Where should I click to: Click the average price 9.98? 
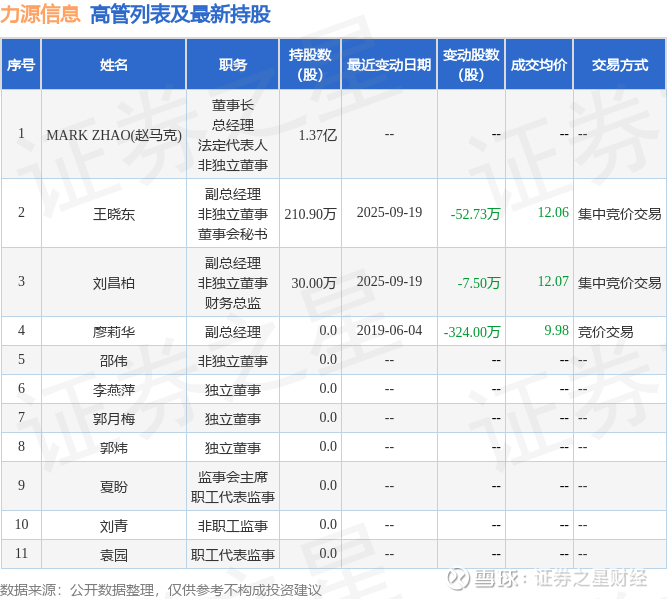(x=556, y=330)
